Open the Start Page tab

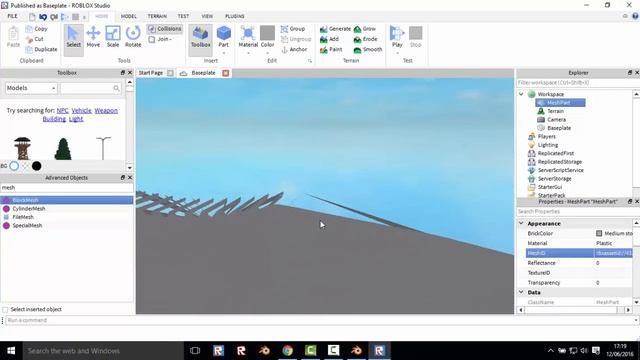click(x=151, y=73)
